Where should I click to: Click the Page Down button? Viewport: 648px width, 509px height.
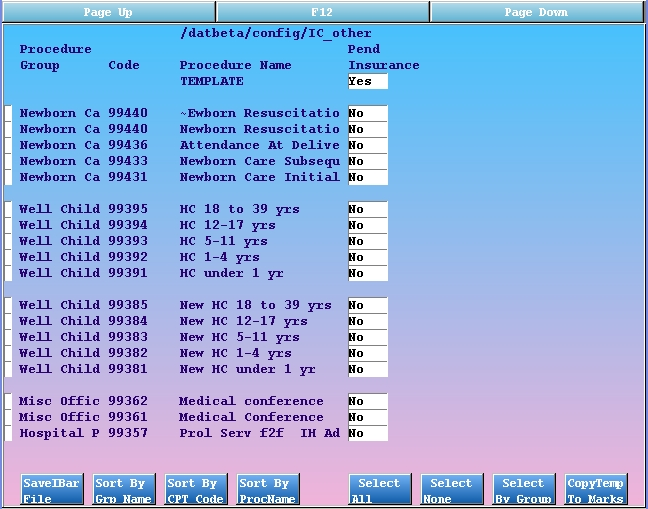click(x=536, y=12)
